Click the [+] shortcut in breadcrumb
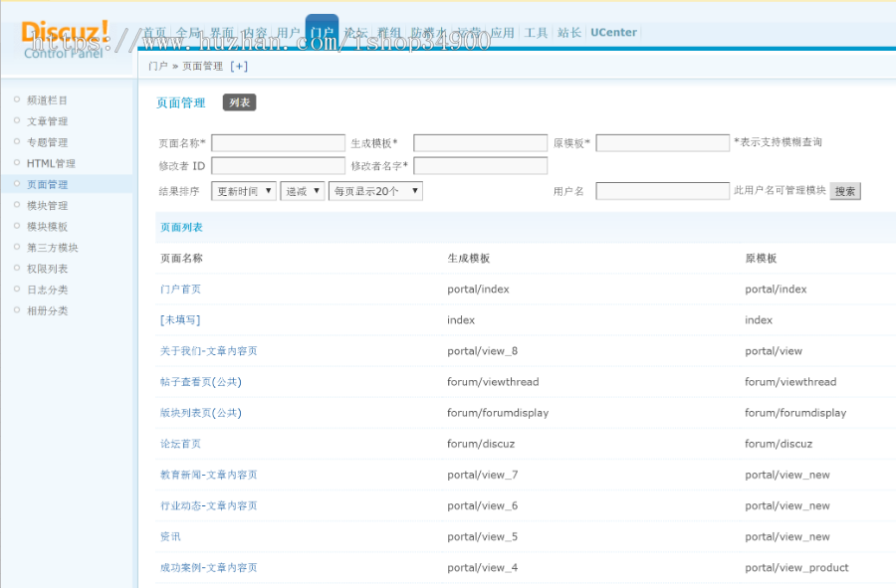 tap(239, 66)
